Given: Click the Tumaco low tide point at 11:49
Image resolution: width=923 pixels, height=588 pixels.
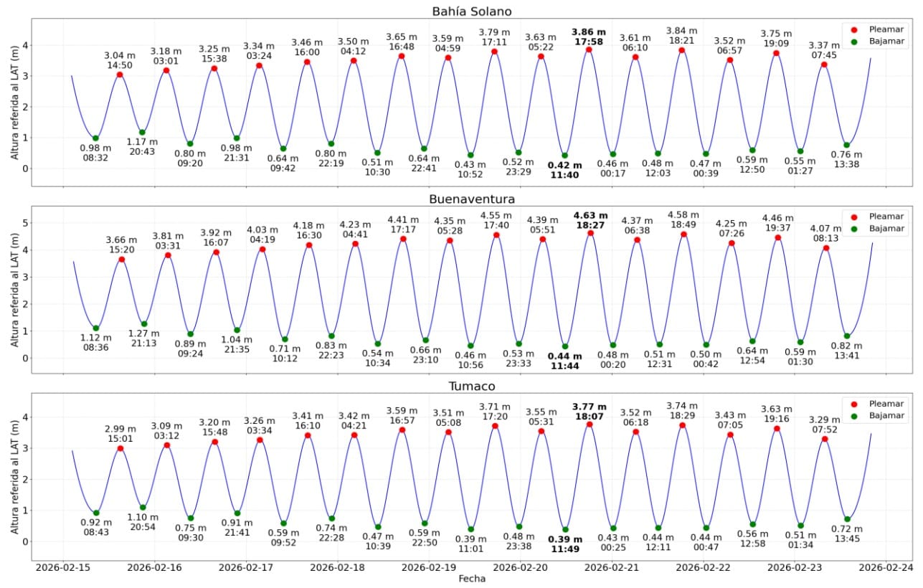Looking at the screenshot, I should click(x=565, y=530).
